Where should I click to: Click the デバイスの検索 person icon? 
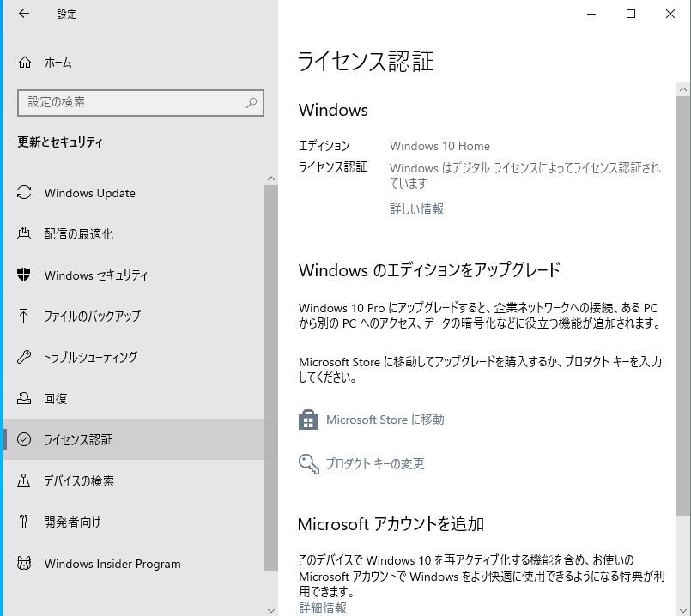tap(24, 480)
